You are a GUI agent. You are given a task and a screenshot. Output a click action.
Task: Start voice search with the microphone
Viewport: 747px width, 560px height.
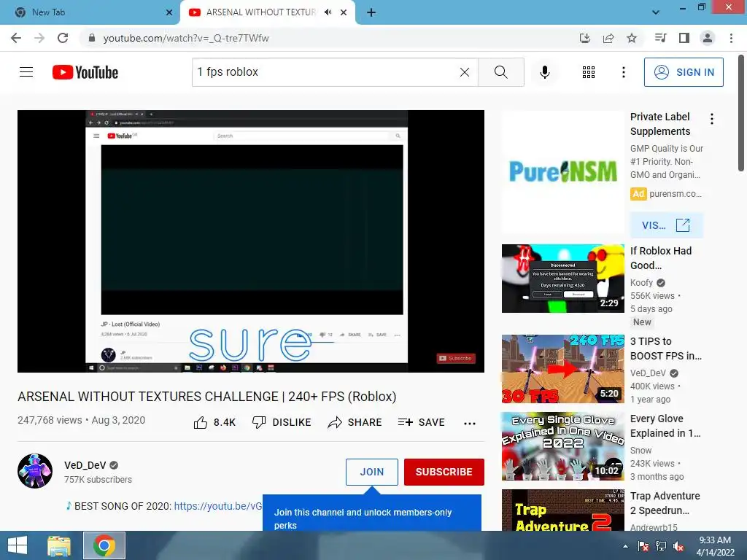(544, 72)
